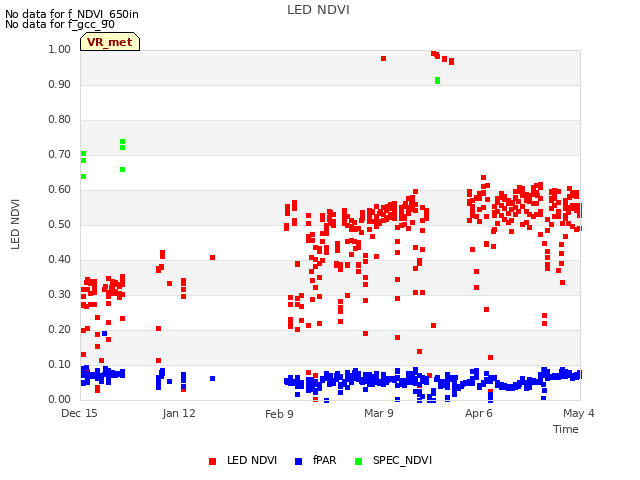Click the Apr 6 x-axis tick label
The width and height of the screenshot is (640, 480).
[x=479, y=413]
